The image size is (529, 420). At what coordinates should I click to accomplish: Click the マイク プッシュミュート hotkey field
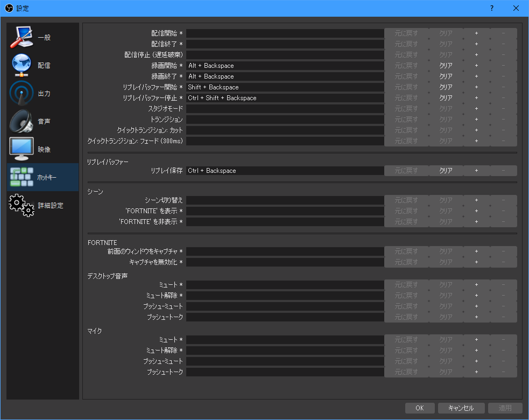[x=285, y=361]
